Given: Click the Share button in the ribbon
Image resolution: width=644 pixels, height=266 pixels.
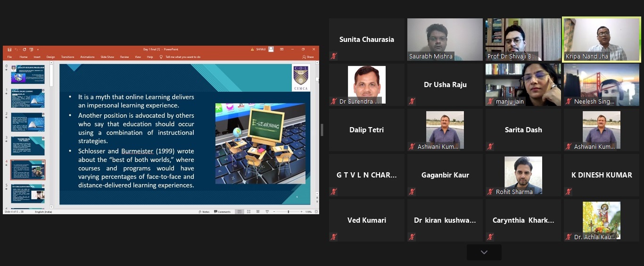Looking at the screenshot, I should coord(308,57).
